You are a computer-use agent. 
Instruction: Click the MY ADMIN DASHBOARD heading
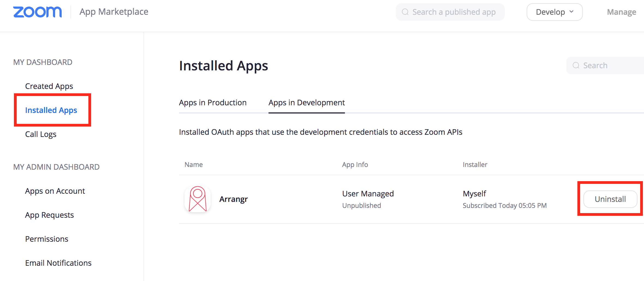click(56, 167)
